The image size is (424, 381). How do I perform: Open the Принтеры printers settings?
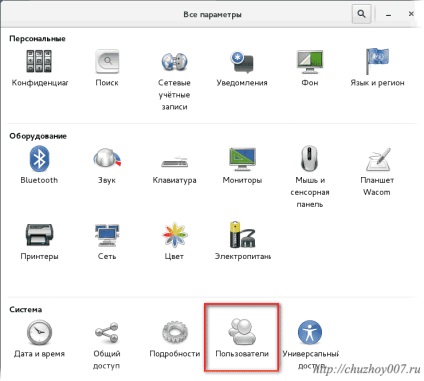(x=39, y=242)
